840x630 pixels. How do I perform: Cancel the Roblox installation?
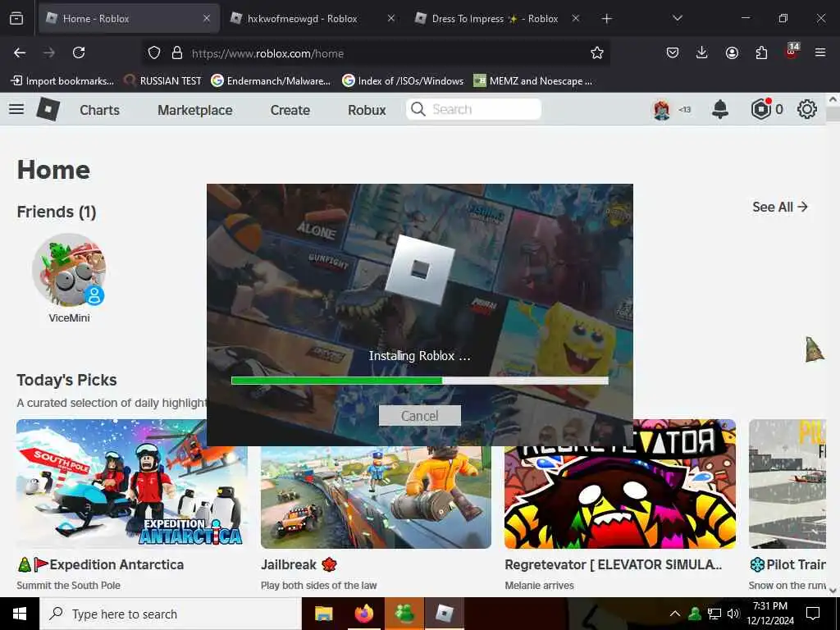pyautogui.click(x=419, y=416)
